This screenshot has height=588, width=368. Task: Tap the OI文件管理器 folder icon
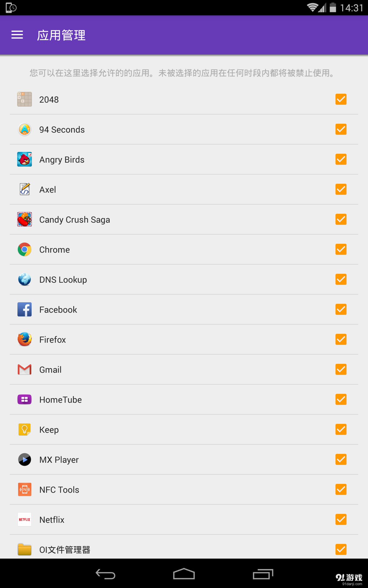(x=25, y=549)
